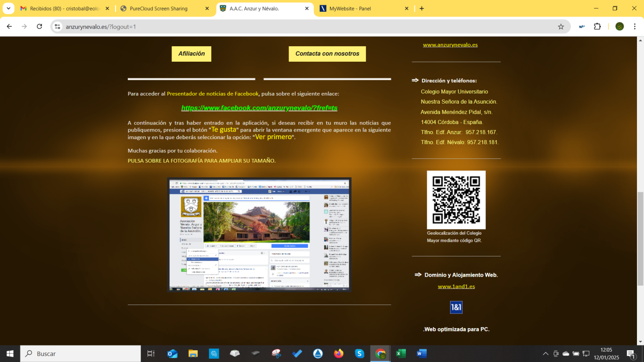Open Task View on the taskbar
Image resolution: width=644 pixels, height=362 pixels.
(151, 354)
